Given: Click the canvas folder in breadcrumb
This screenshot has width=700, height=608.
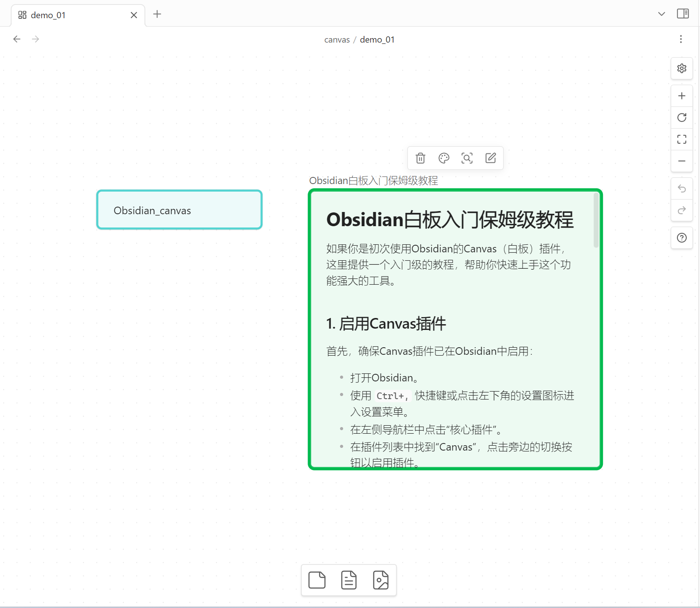Looking at the screenshot, I should 337,39.
